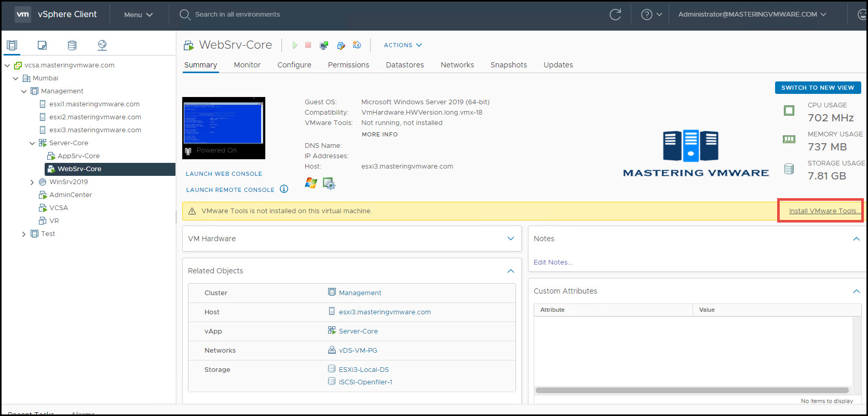This screenshot has height=416, width=868.
Task: Open Management cluster link in Related Objects
Action: 360,293
